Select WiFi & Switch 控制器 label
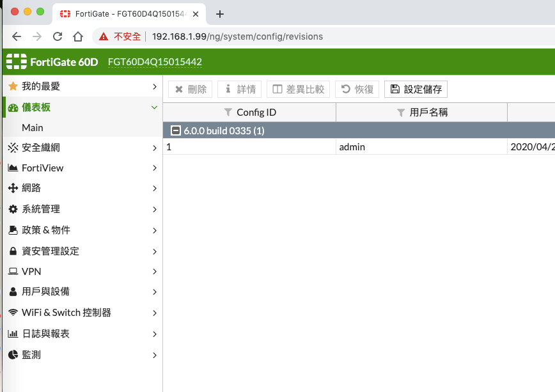The width and height of the screenshot is (555, 392). click(x=66, y=312)
